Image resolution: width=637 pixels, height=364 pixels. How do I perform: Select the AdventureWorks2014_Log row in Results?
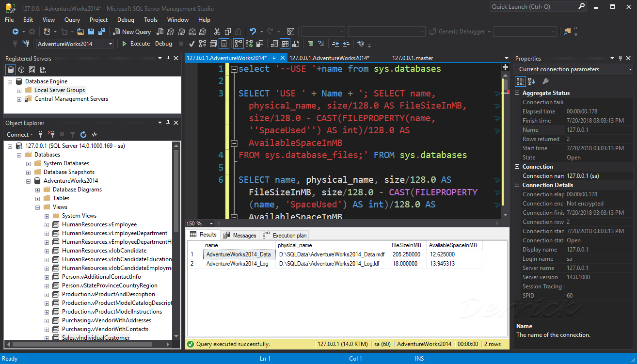(x=239, y=263)
